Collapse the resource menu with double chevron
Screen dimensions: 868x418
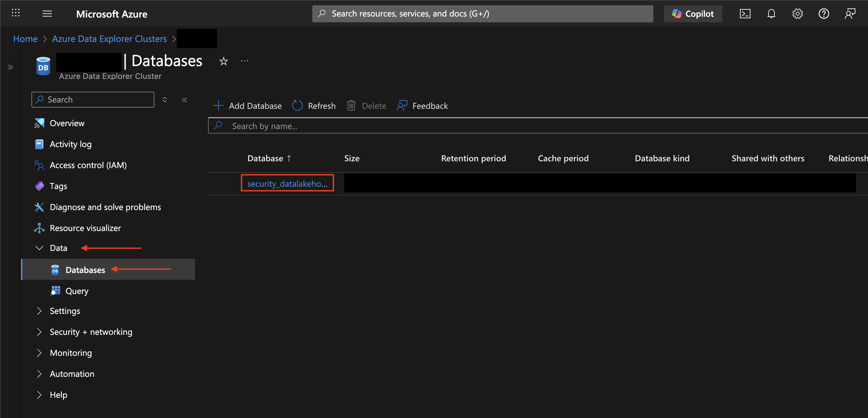coord(184,99)
